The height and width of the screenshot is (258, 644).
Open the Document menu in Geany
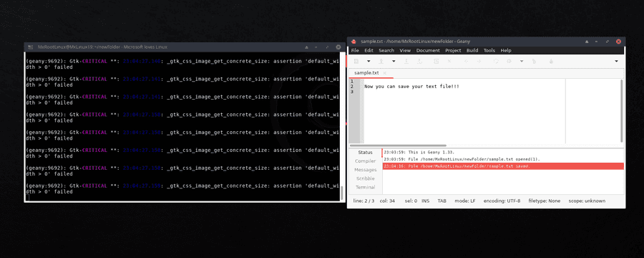(x=428, y=50)
